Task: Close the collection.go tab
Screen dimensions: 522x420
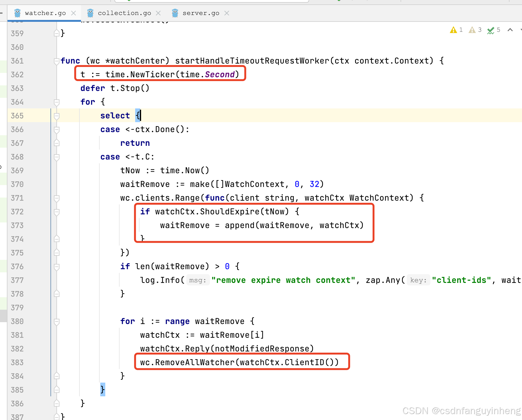Action: pos(158,13)
